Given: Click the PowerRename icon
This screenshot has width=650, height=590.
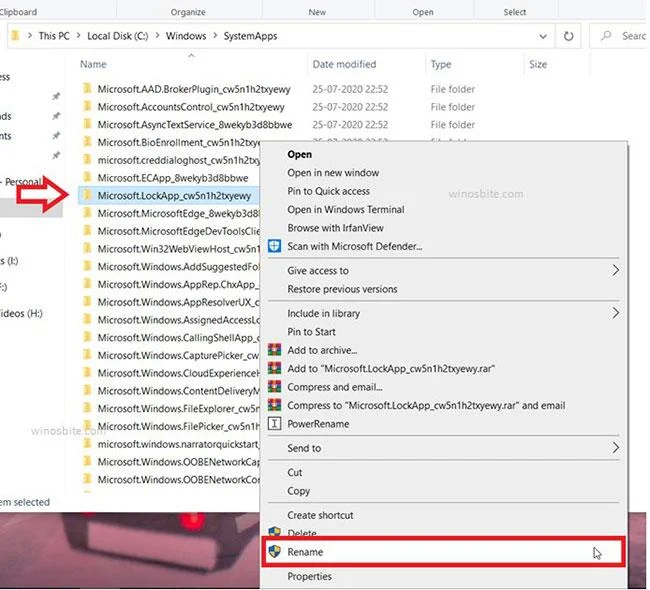Looking at the screenshot, I should coord(274,423).
